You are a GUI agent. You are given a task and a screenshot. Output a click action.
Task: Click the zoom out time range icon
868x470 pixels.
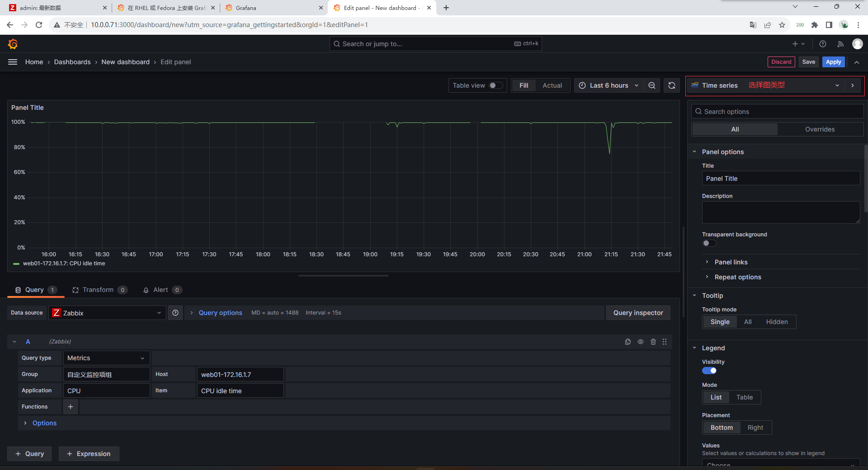click(652, 85)
